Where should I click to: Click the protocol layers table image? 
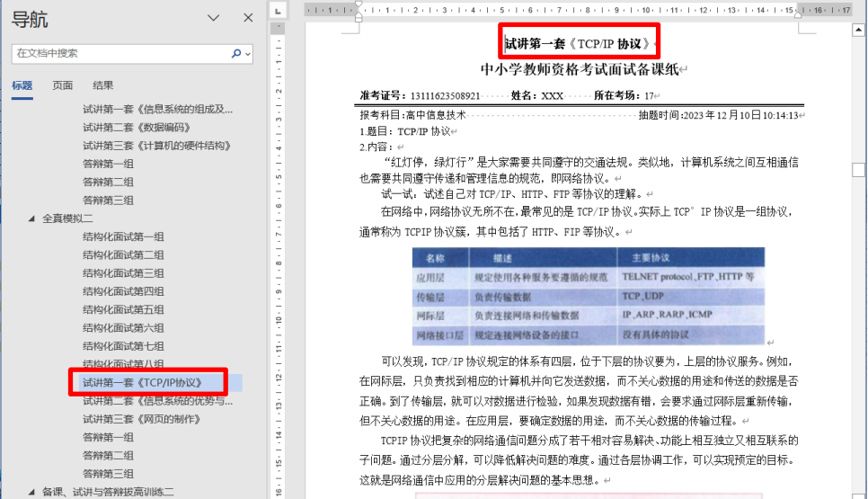[588, 296]
